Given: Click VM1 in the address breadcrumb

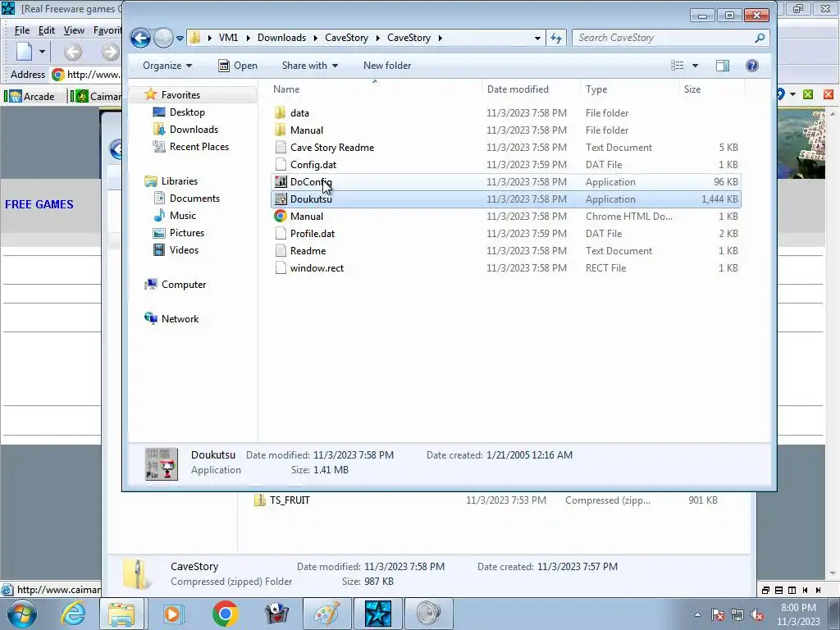Looking at the screenshot, I should (228, 38).
